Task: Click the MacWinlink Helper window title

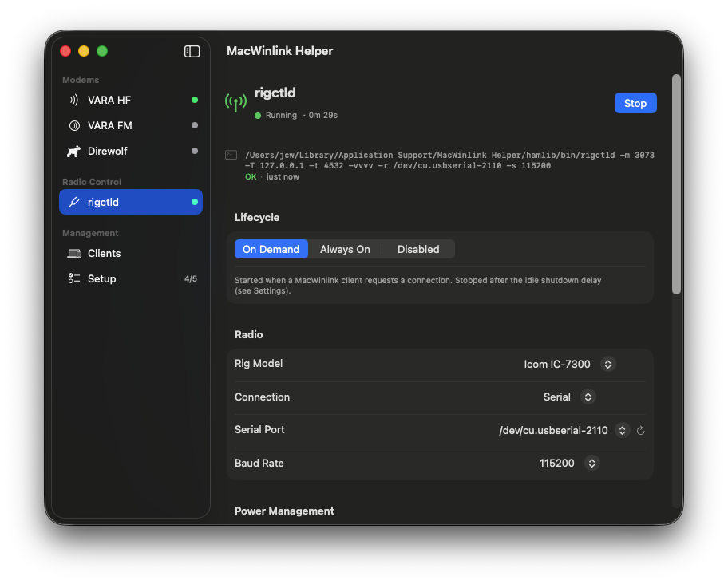Action: tap(280, 51)
